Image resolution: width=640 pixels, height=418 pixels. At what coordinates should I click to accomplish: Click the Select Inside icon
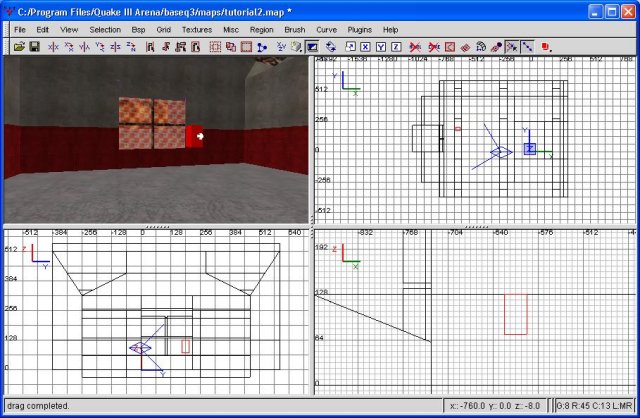pyautogui.click(x=196, y=47)
